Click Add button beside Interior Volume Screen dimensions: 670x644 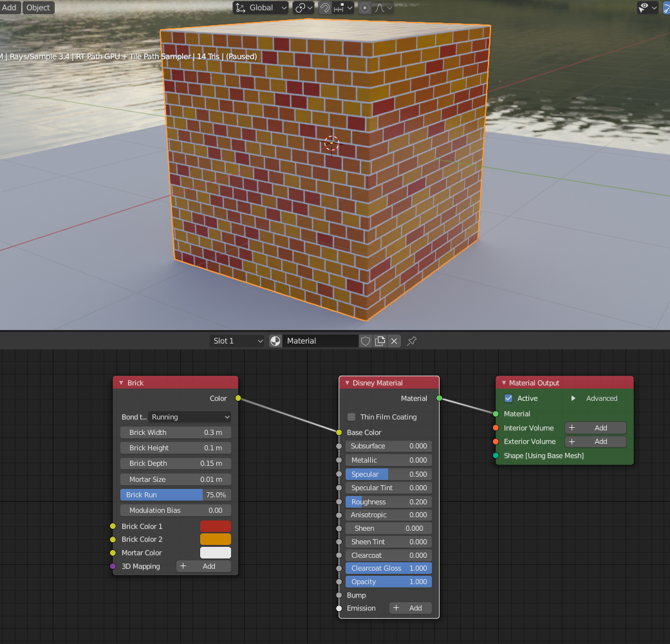point(595,428)
